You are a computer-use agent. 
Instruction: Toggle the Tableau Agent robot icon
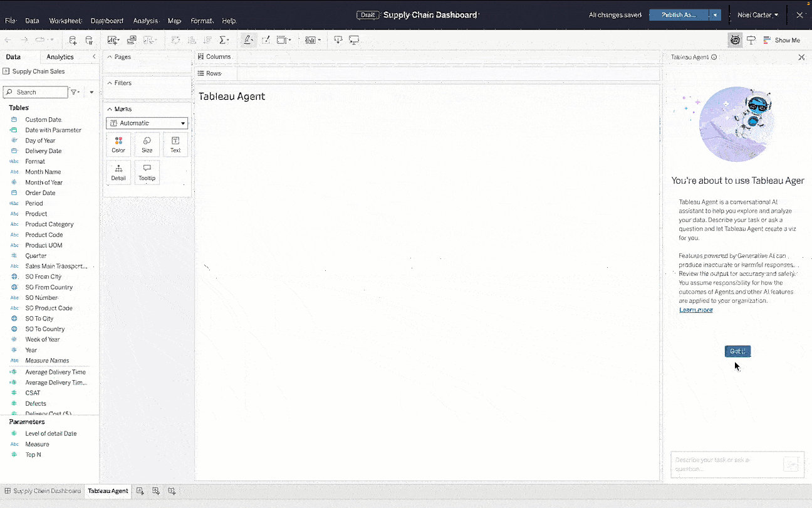(735, 40)
